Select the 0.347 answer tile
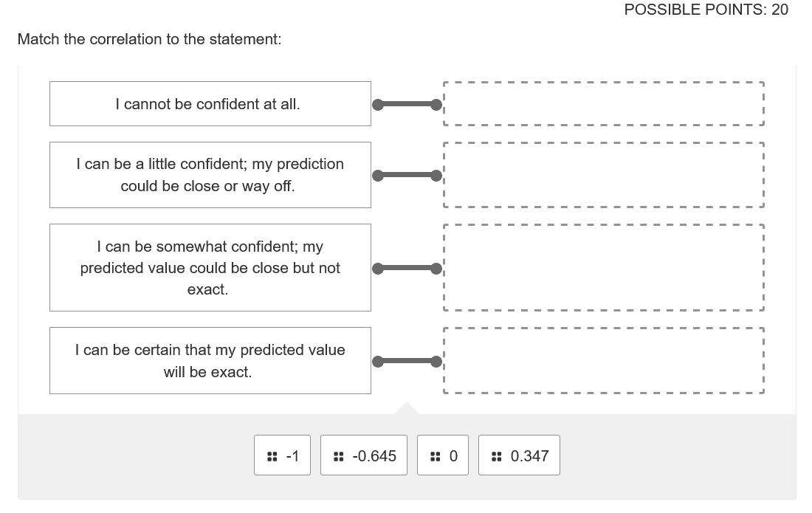812x513 pixels. [519, 455]
